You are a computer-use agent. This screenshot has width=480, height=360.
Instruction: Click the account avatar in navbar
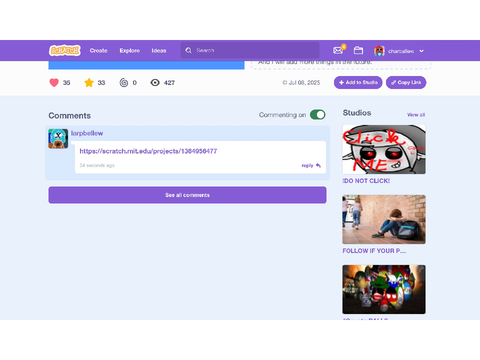pyautogui.click(x=379, y=51)
